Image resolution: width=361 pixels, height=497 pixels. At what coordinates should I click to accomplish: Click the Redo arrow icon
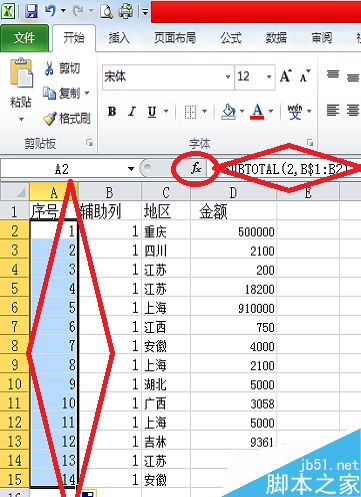point(78,11)
